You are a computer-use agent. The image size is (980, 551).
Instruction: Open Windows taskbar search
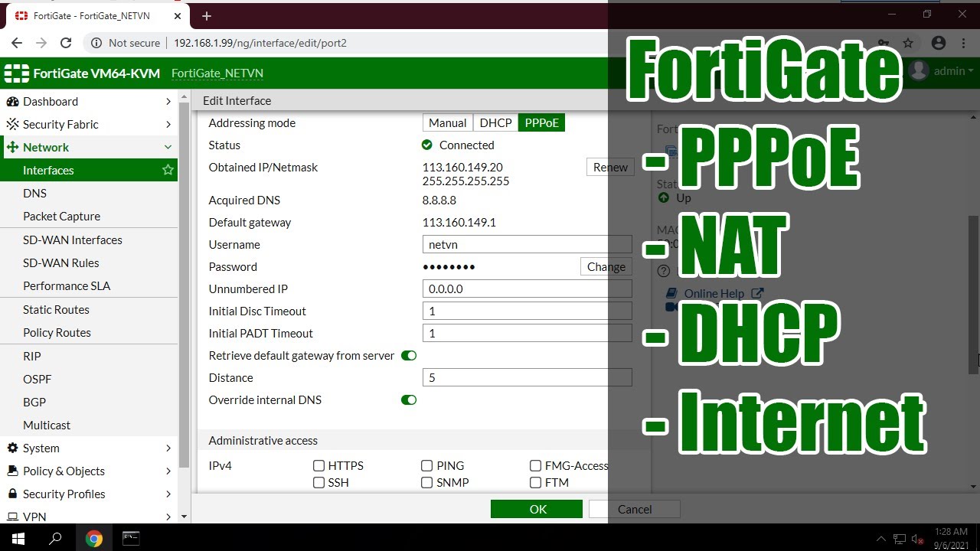55,538
